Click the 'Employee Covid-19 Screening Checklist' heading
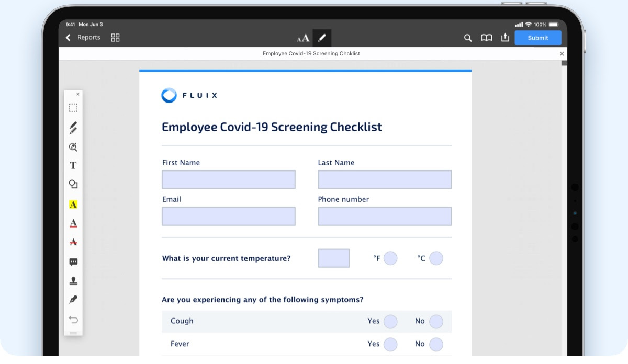 tap(272, 127)
